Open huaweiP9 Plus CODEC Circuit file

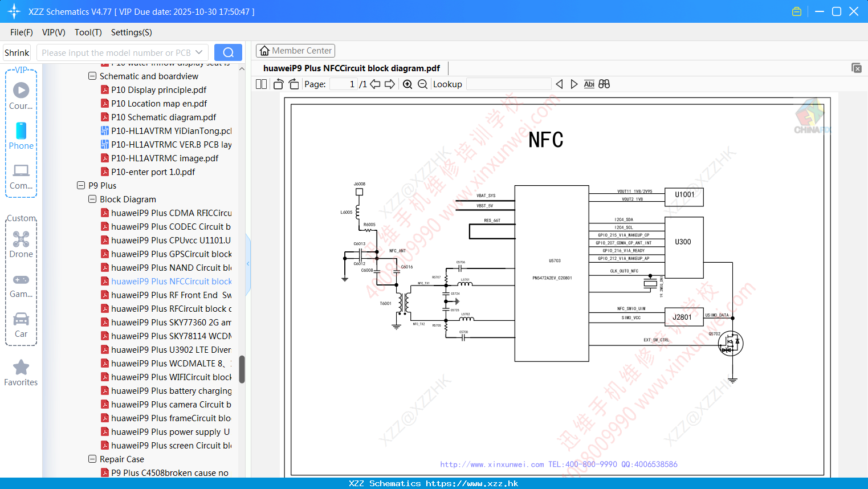pos(171,226)
